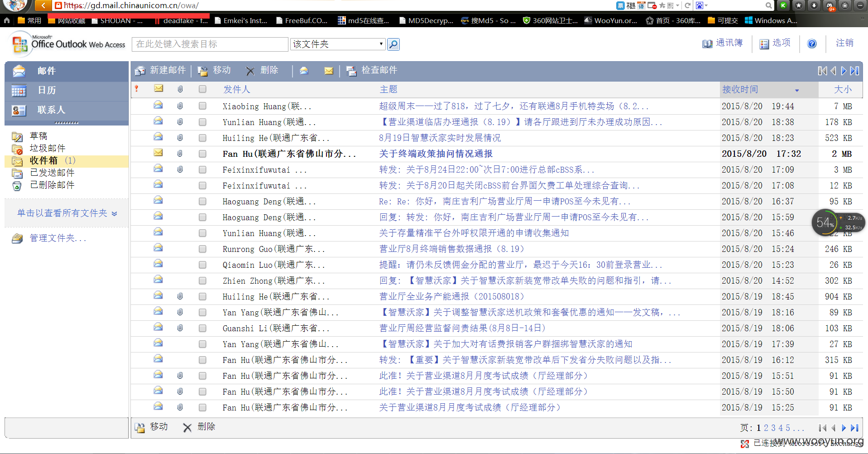Mark as read open-envelope toolbar icon

pyautogui.click(x=304, y=70)
